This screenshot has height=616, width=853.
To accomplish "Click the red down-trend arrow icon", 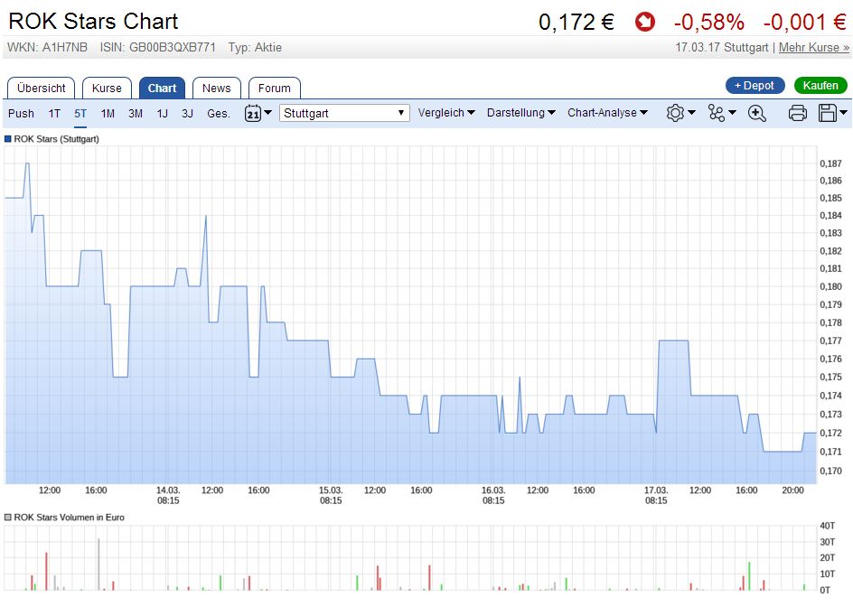I will pyautogui.click(x=644, y=23).
